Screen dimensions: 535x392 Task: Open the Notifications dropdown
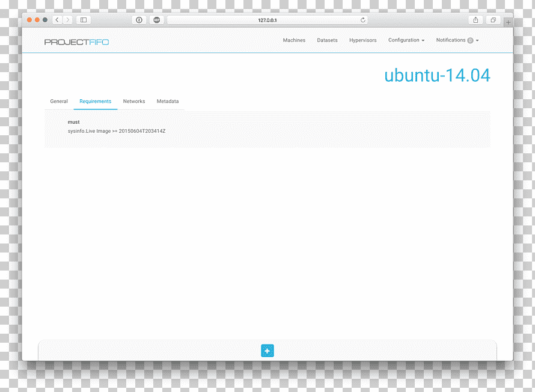[x=457, y=40]
